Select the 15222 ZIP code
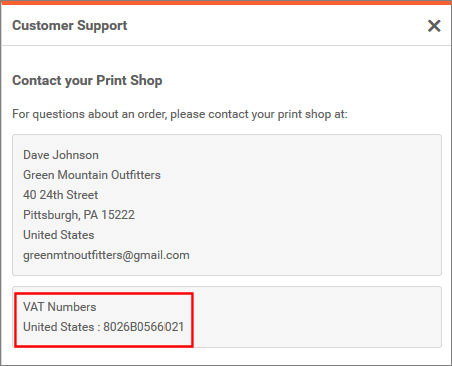This screenshot has width=452, height=366. pos(118,215)
